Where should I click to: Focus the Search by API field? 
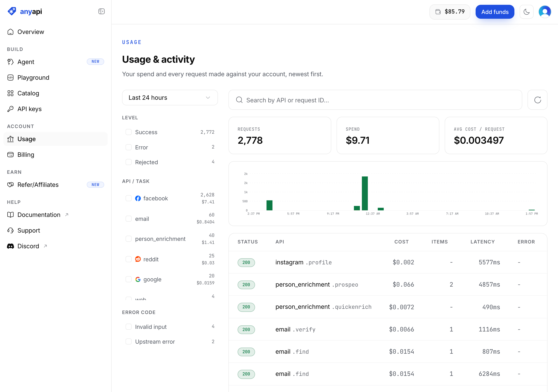coord(375,100)
